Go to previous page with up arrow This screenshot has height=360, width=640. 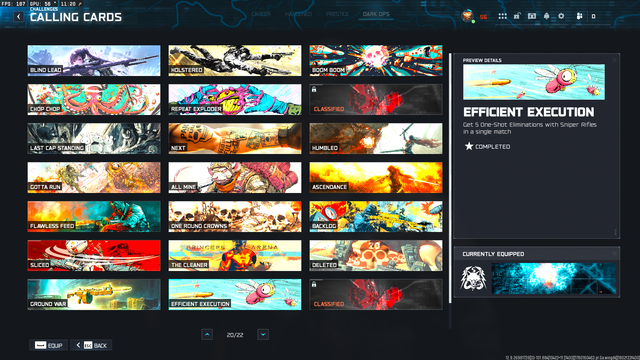point(207,335)
